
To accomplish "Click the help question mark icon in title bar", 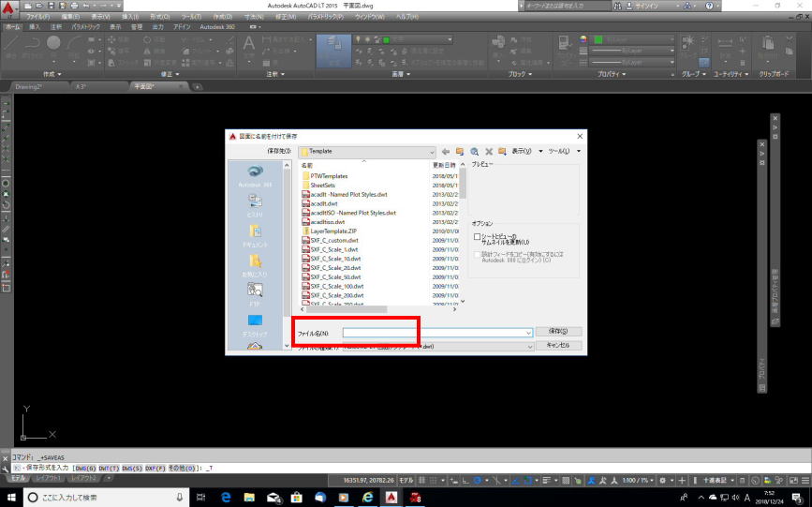I will point(710,6).
